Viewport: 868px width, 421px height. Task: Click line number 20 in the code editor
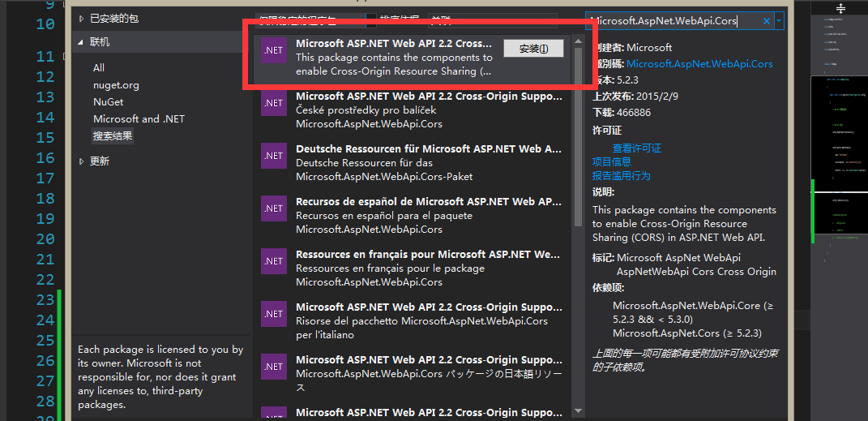point(46,239)
